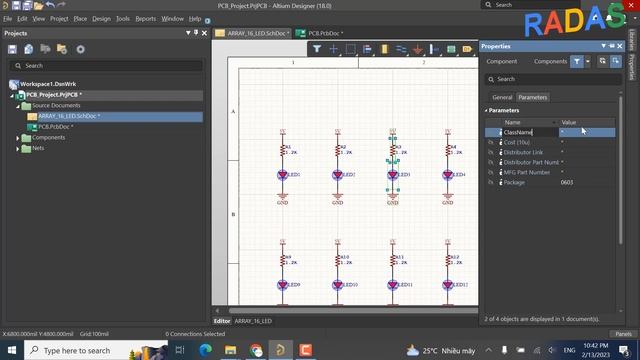Click the Save icon in Projects panel
640x360 pixels.
[12, 49]
